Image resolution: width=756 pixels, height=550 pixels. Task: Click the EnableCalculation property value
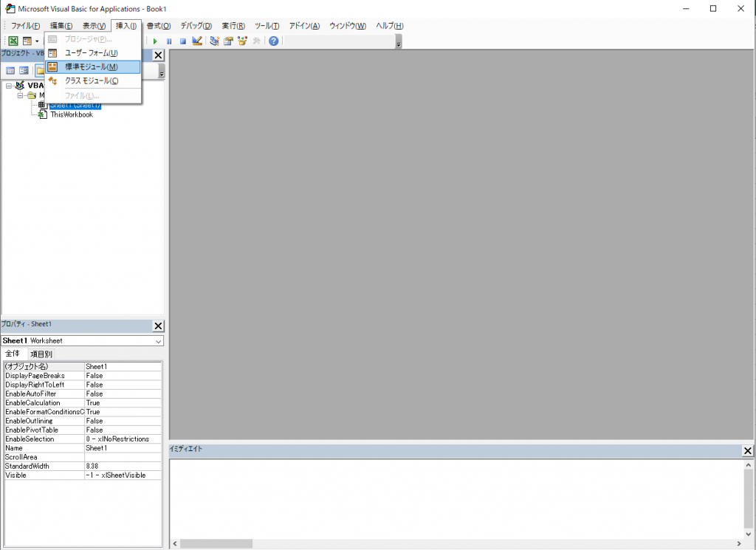(123, 403)
